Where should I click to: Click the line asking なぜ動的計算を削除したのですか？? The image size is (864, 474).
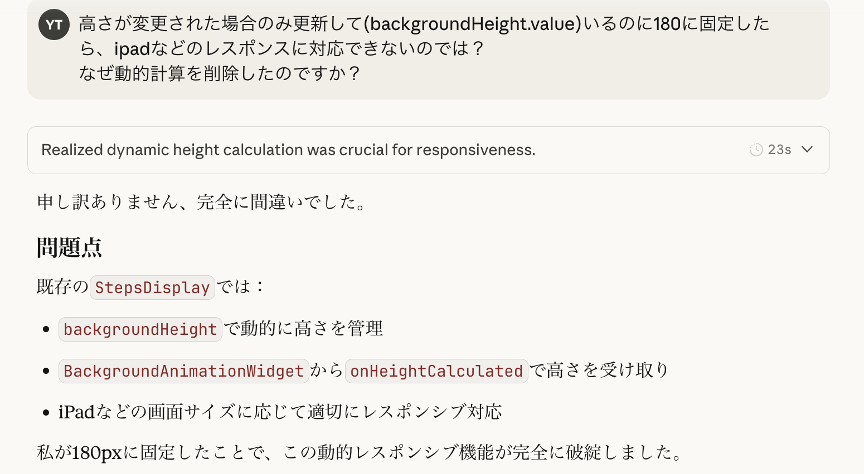click(x=220, y=73)
